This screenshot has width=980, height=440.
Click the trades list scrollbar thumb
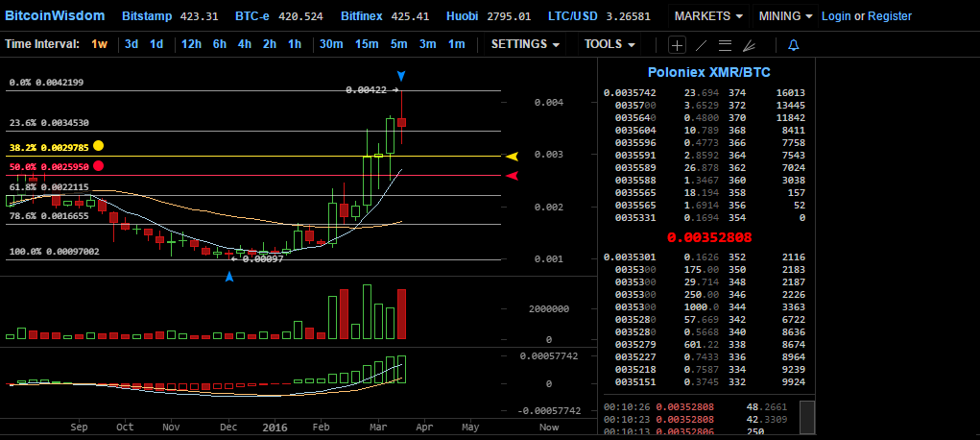click(x=807, y=417)
